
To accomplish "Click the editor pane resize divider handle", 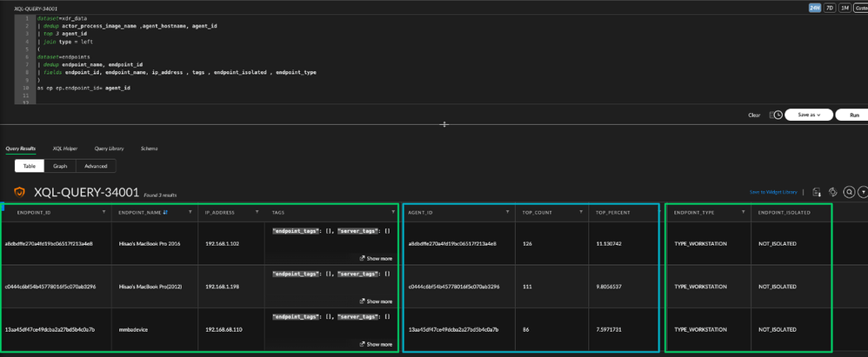I will (x=444, y=124).
